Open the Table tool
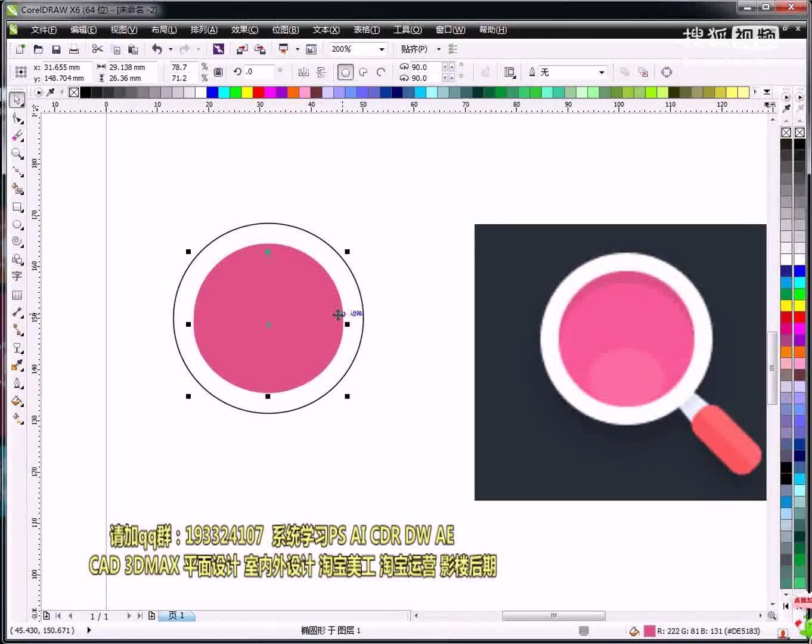This screenshot has width=812, height=644. click(x=17, y=294)
